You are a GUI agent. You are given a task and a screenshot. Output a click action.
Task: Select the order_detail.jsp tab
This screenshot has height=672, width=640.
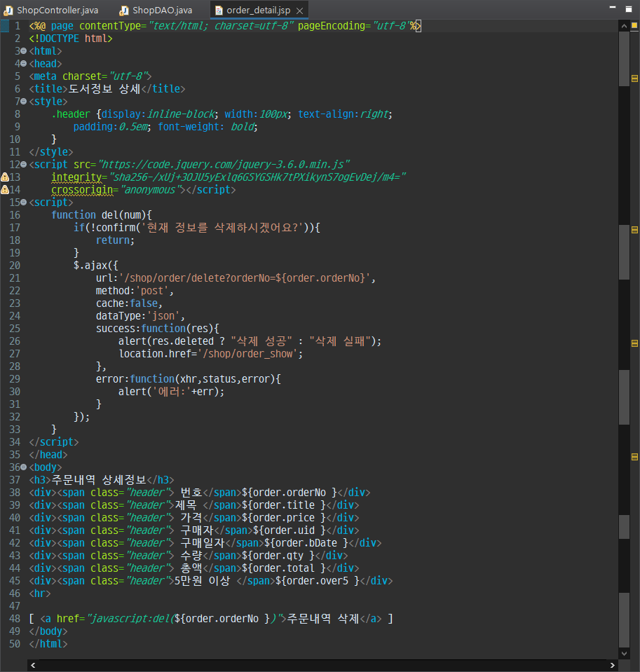(258, 10)
